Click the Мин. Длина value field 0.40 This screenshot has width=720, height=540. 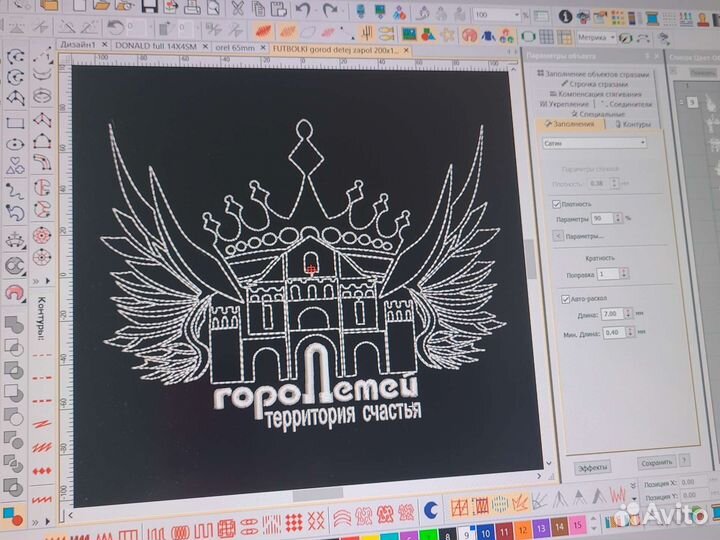(614, 332)
